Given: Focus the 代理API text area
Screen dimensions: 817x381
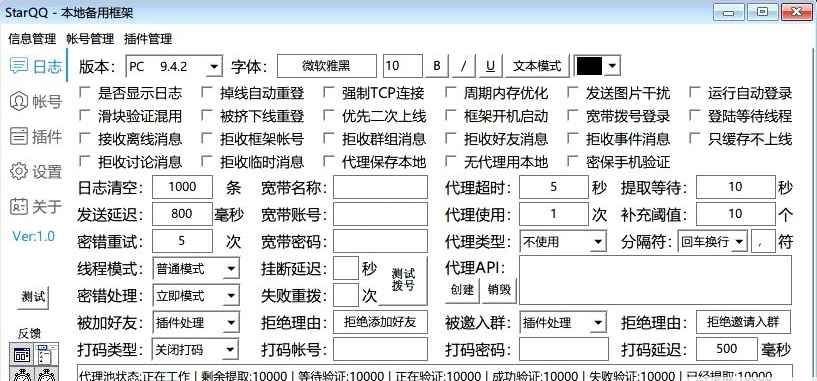Looking at the screenshot, I should point(655,280).
